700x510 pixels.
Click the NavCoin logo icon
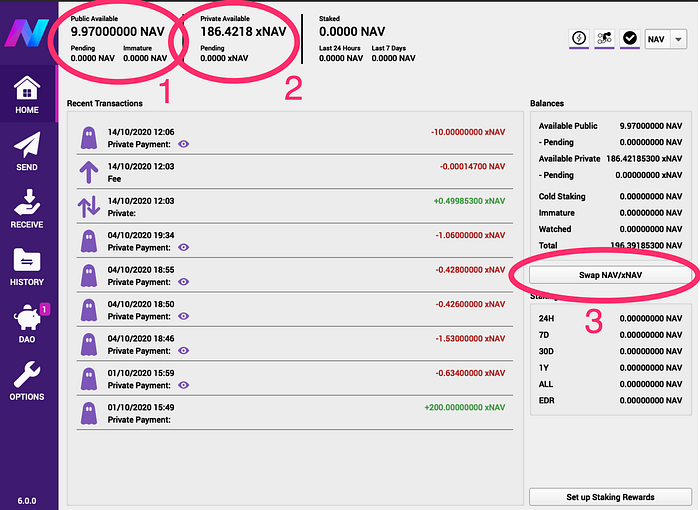(27, 33)
